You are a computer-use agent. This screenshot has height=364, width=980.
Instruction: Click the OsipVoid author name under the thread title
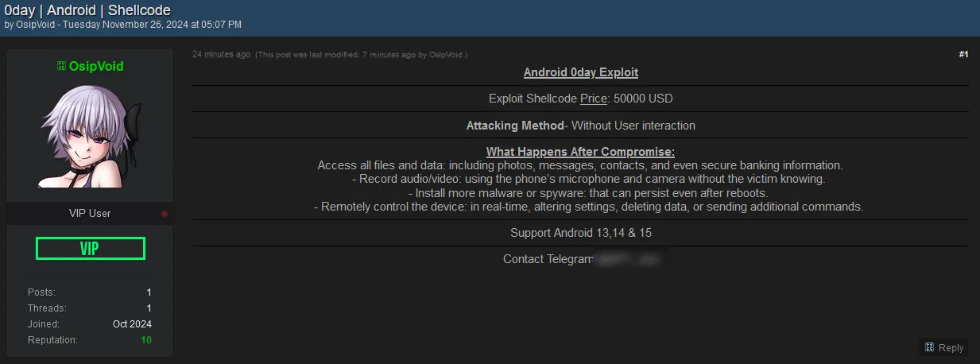(x=37, y=25)
